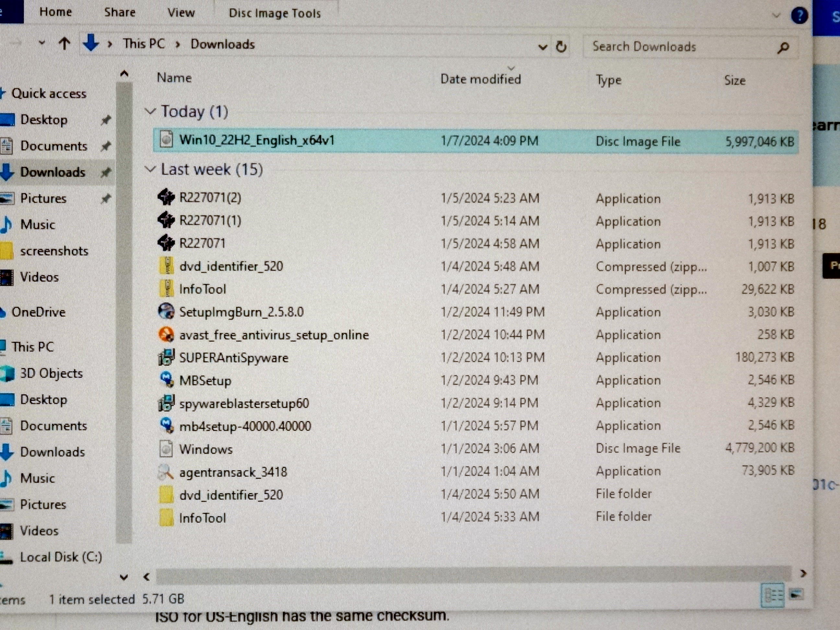The height and width of the screenshot is (630, 840).
Task: Switch to Large icons view button
Action: (x=796, y=594)
